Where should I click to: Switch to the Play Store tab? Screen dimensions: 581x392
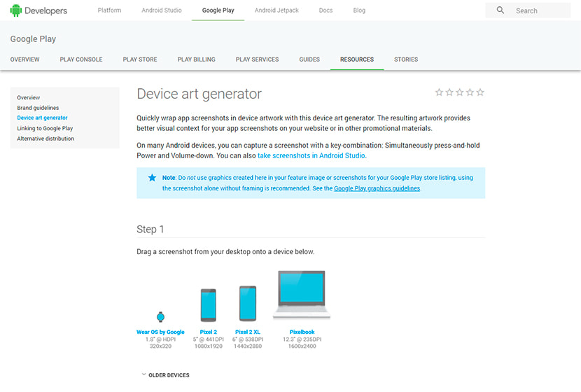coord(140,59)
